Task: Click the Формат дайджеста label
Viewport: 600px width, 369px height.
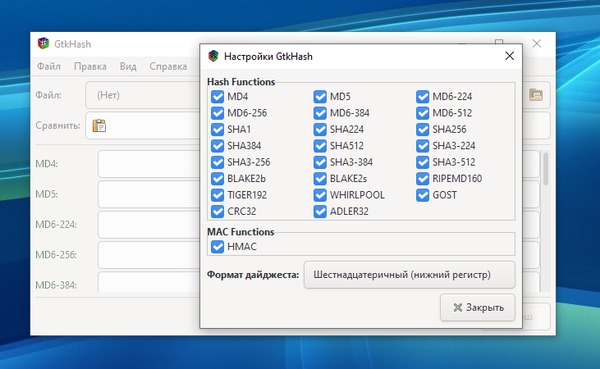Action: click(x=253, y=275)
